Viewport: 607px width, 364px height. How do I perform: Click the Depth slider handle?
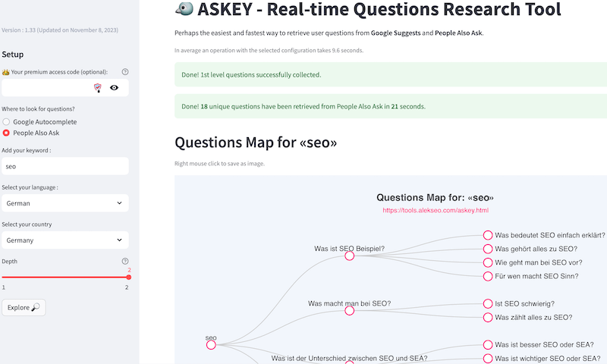tap(128, 277)
